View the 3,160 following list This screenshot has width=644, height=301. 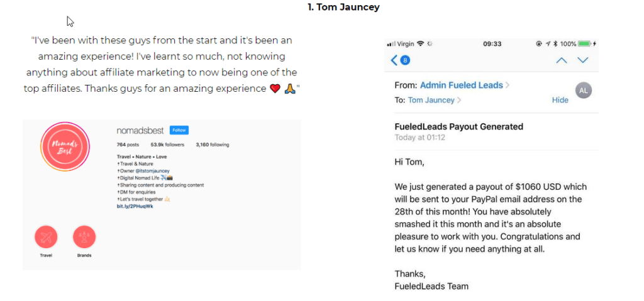[x=213, y=145]
